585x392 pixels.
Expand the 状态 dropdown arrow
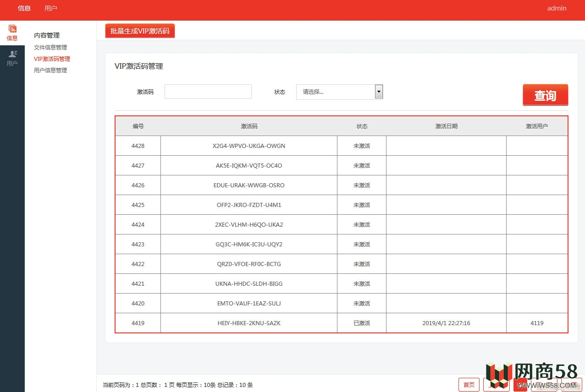point(379,92)
